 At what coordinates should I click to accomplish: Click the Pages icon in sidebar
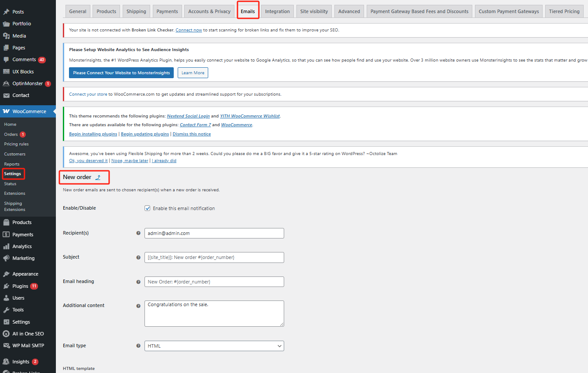tap(6, 48)
